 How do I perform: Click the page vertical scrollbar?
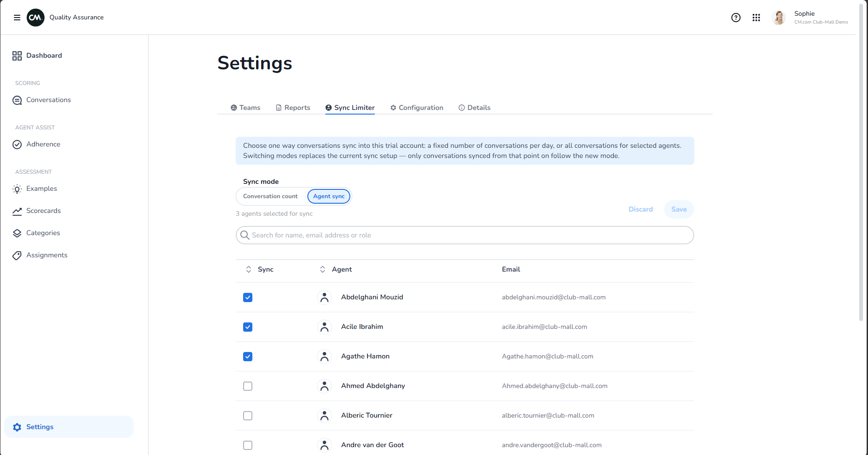point(861,162)
